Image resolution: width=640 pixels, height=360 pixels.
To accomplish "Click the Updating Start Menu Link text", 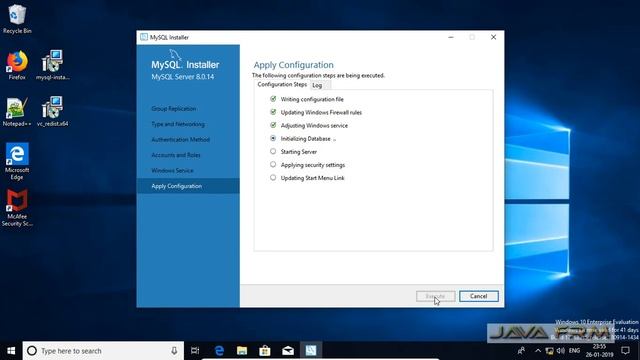I will (x=313, y=178).
